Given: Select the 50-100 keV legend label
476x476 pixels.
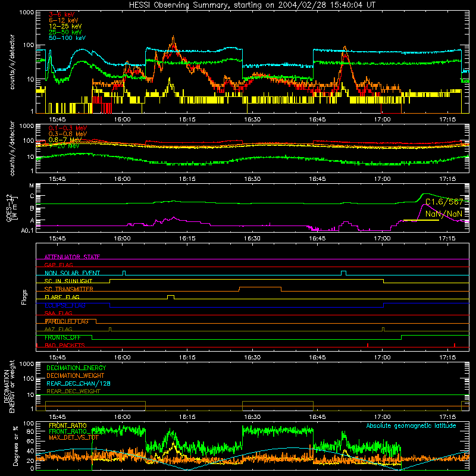Looking at the screenshot, I should click(67, 38).
